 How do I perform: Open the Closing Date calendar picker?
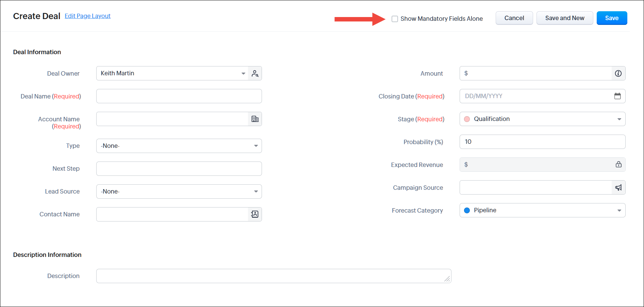tap(618, 96)
